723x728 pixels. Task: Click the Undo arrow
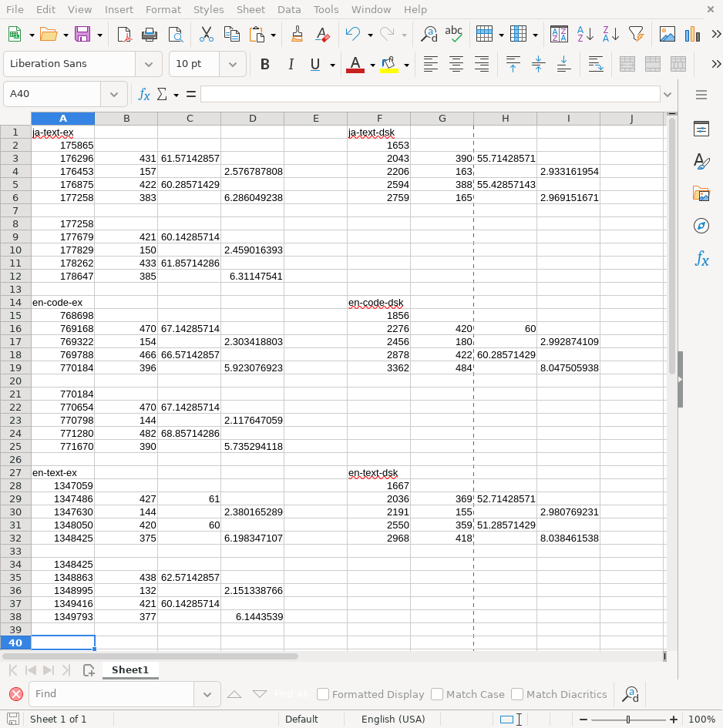353,35
